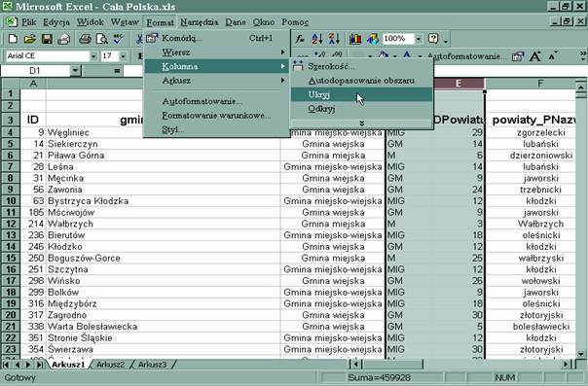This screenshot has width=588, height=386.
Task: Expand the full Kolumna submenu chevrons
Action: pos(361,123)
